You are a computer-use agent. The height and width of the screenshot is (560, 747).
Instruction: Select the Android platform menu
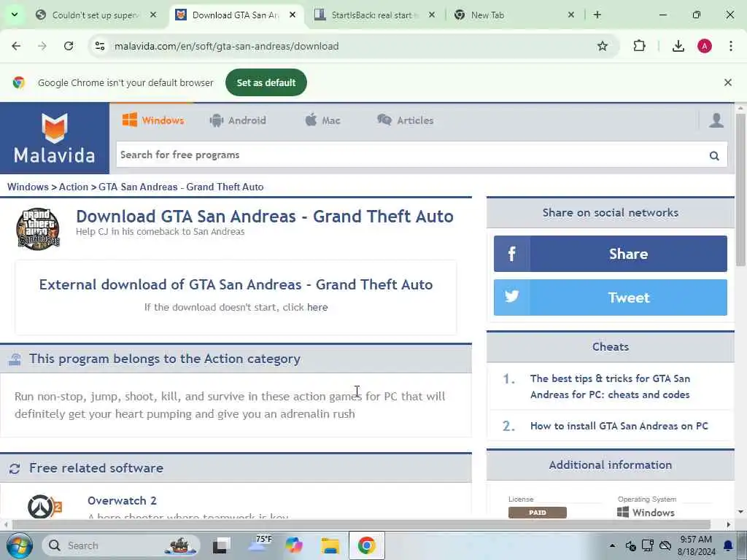238,120
